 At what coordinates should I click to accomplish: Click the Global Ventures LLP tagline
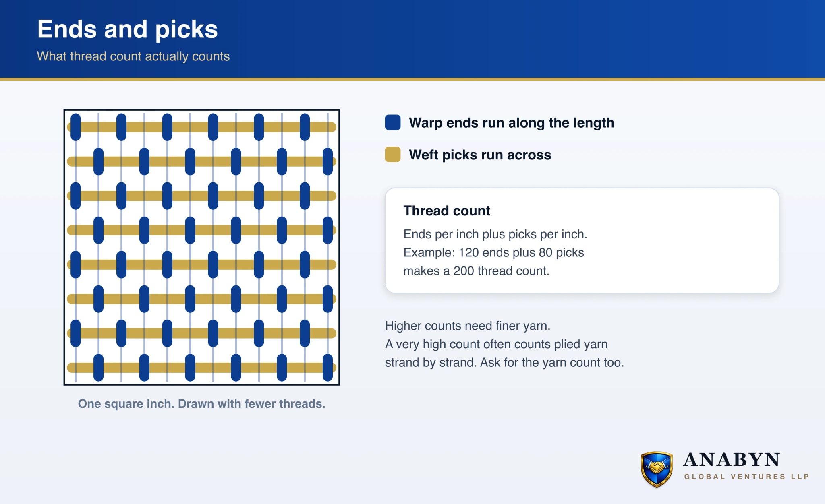[746, 477]
